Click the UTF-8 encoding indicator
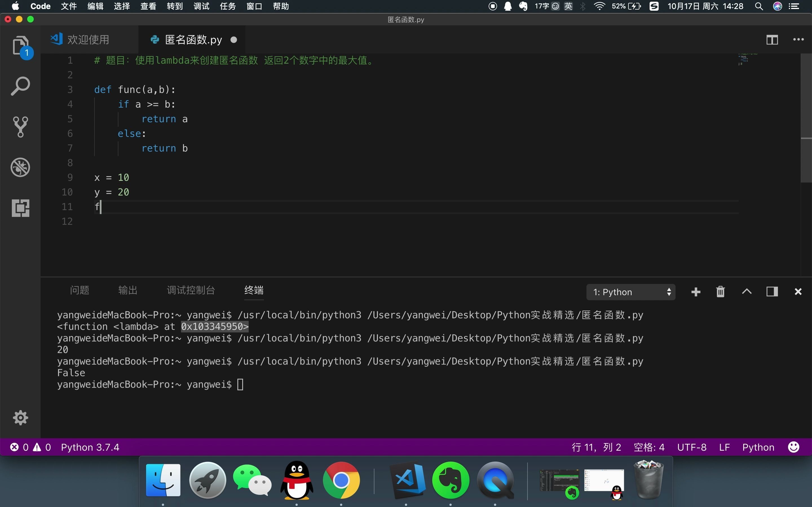812x507 pixels. click(692, 447)
